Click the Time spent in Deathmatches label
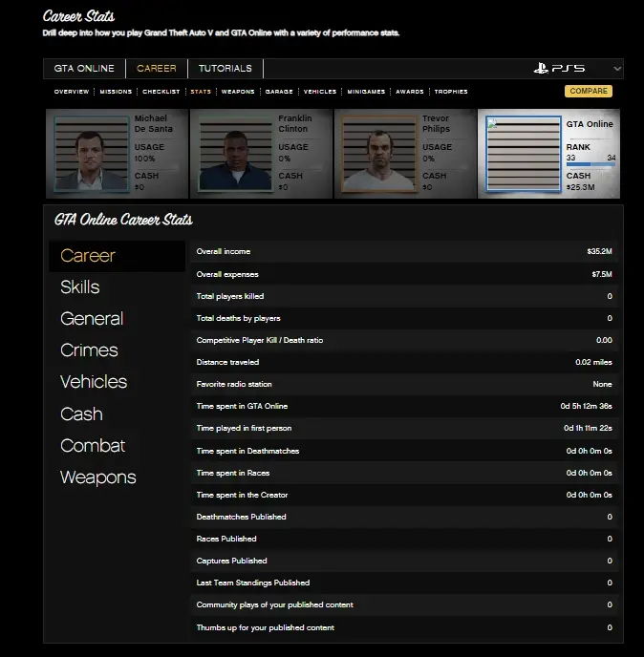The image size is (644, 657). click(x=247, y=451)
